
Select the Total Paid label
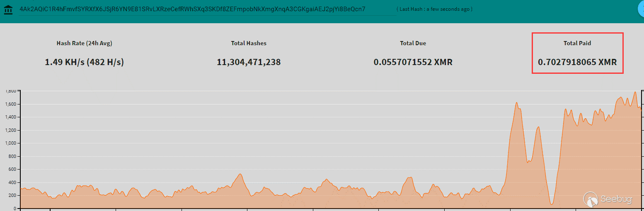(x=577, y=43)
